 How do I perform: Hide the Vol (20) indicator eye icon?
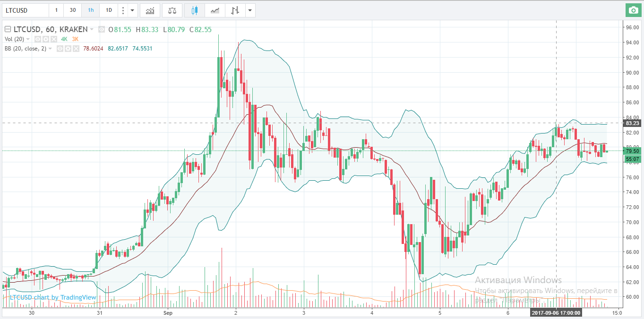39,39
